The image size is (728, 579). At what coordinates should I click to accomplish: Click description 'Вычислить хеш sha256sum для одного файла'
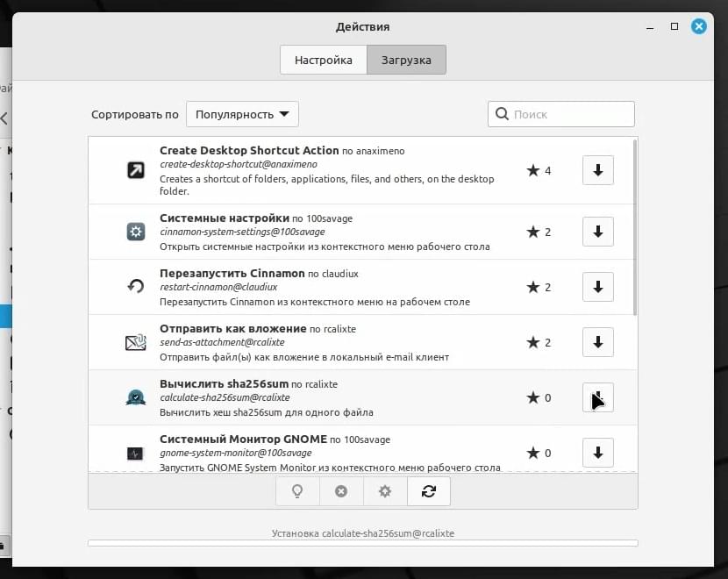coord(267,412)
